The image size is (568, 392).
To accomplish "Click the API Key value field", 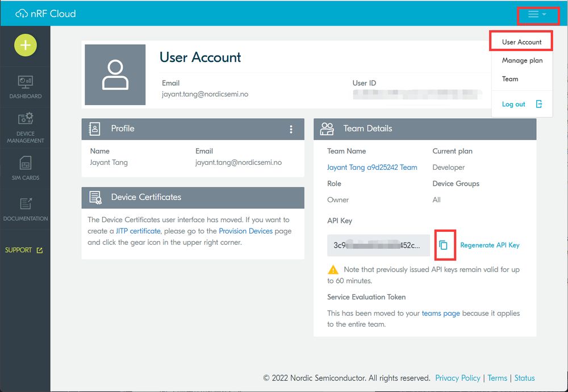I will [x=378, y=245].
